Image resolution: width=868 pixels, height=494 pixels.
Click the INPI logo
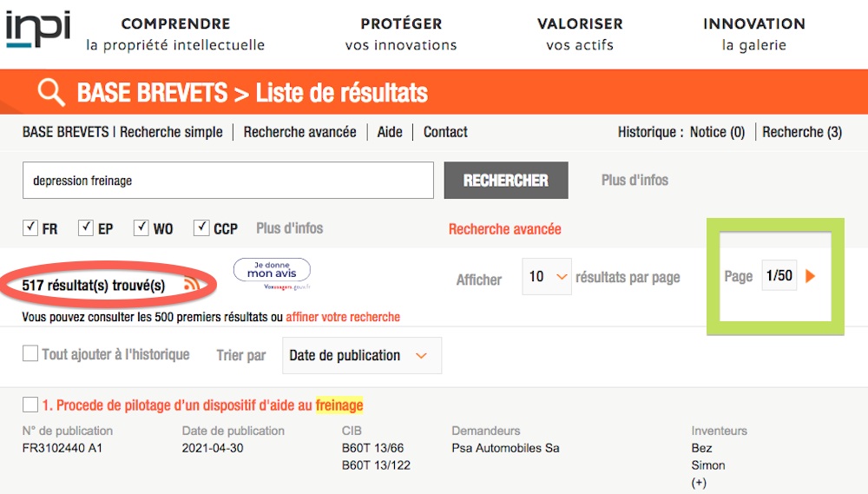pos(37,30)
